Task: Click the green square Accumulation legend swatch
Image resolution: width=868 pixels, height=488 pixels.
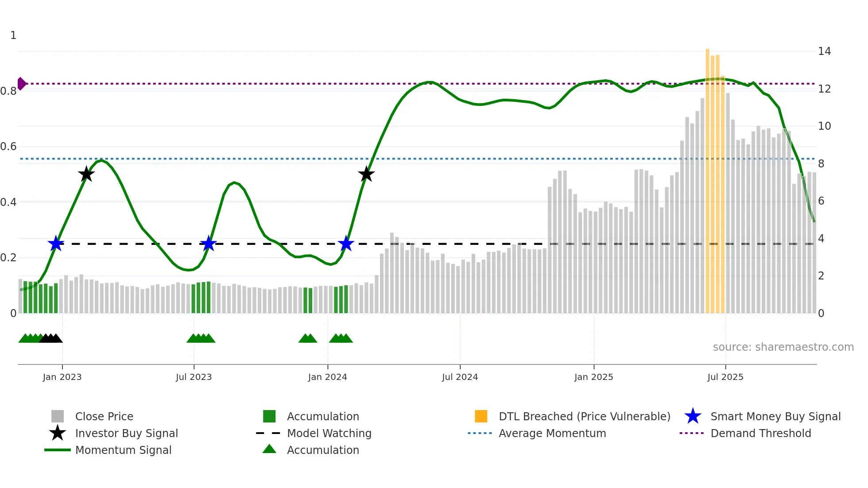Action: click(269, 417)
